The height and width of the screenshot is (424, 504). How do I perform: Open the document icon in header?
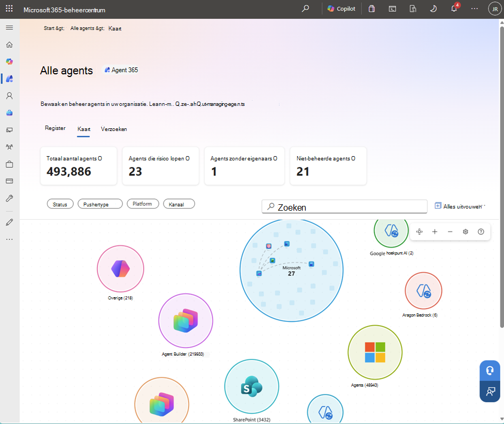413,9
